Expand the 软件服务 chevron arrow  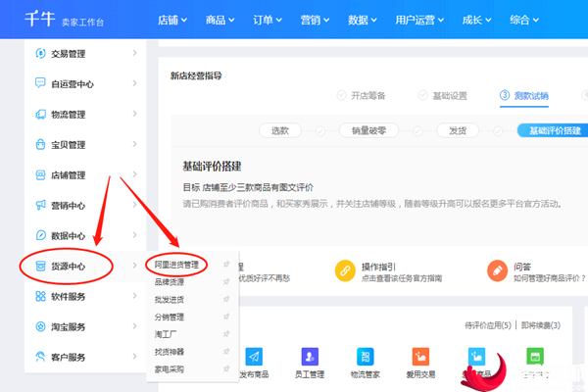tap(134, 296)
